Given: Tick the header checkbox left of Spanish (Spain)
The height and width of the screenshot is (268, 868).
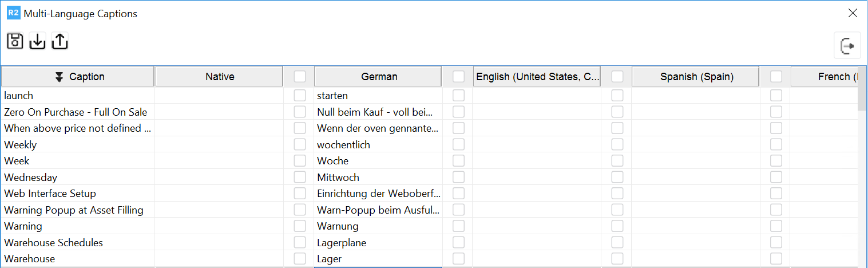Looking at the screenshot, I should [617, 76].
